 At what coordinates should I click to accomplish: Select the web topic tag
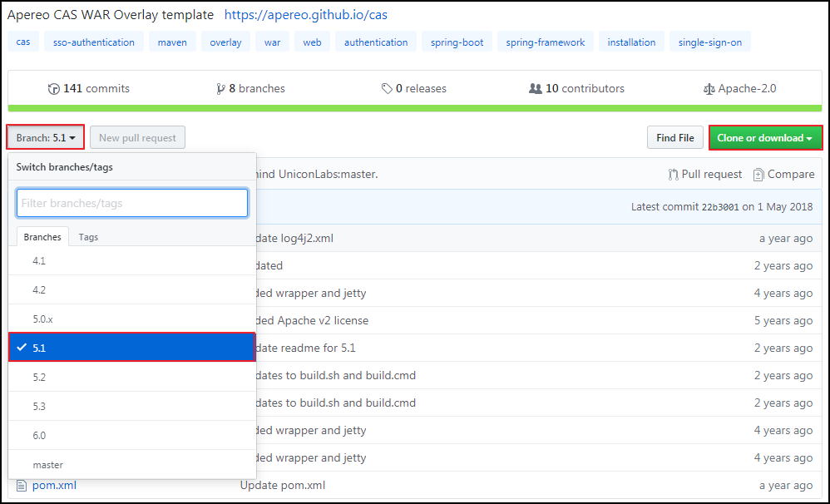pos(312,42)
